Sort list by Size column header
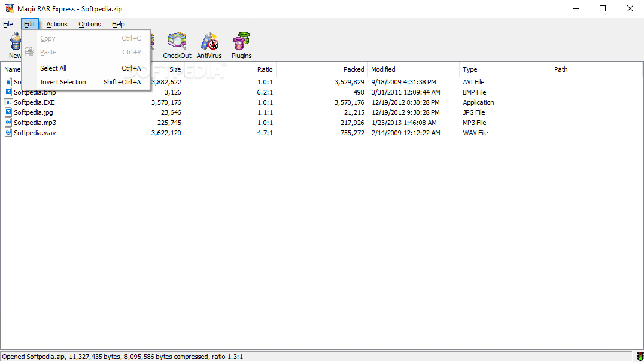Viewport: 644px width, 362px height. pyautogui.click(x=175, y=69)
